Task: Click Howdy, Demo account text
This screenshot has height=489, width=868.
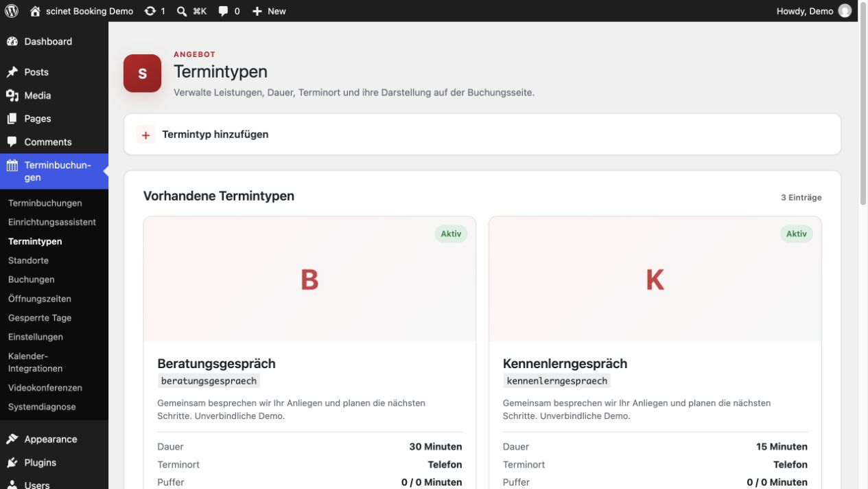Action: click(805, 11)
